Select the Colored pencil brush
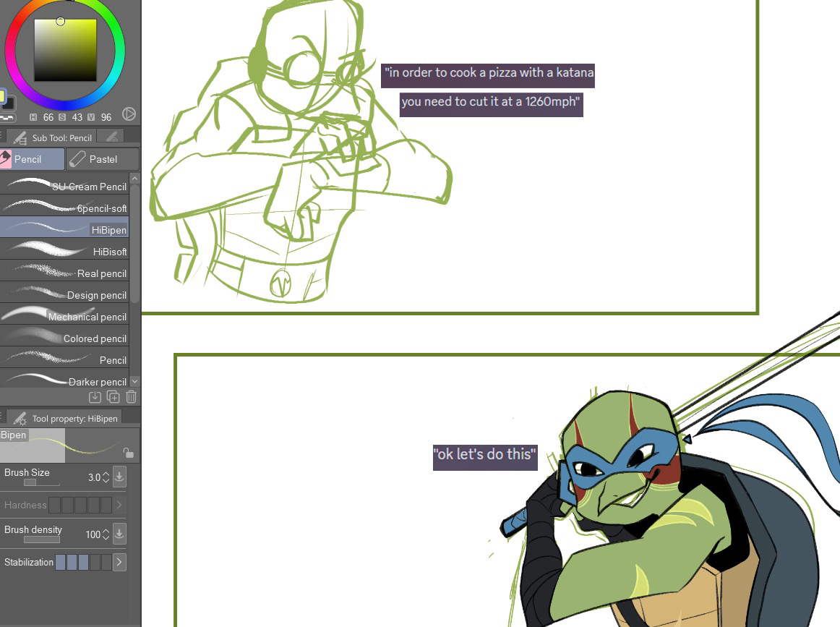The height and width of the screenshot is (627, 840). pos(64,336)
